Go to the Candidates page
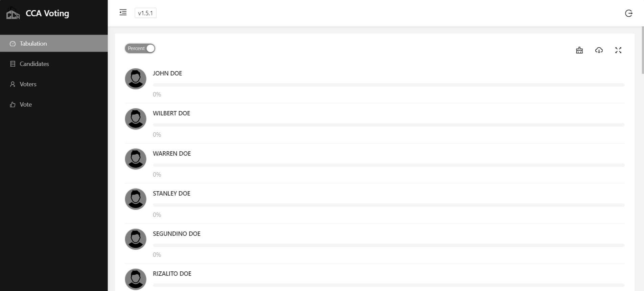 (34, 64)
